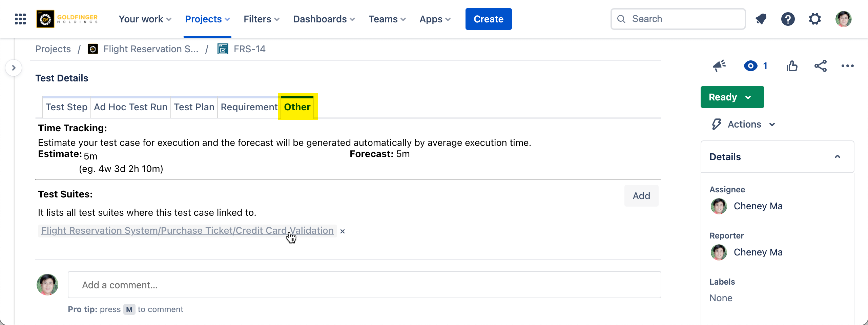Open the Credit Card Validation test suite link

click(x=187, y=231)
